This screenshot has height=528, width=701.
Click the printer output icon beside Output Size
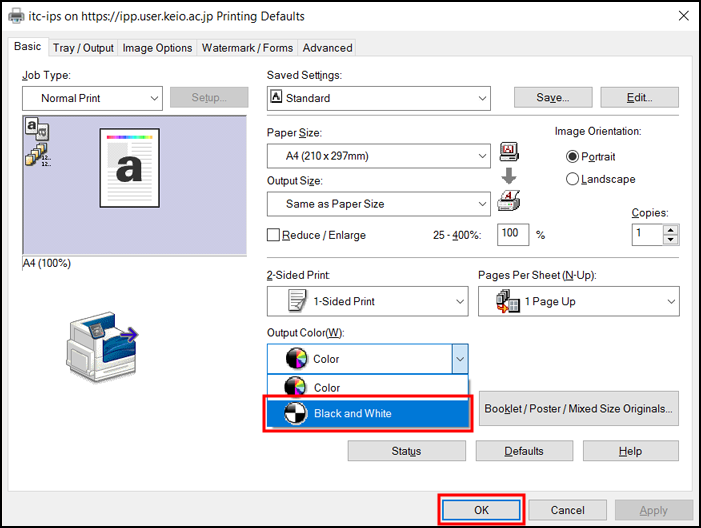[x=509, y=201]
